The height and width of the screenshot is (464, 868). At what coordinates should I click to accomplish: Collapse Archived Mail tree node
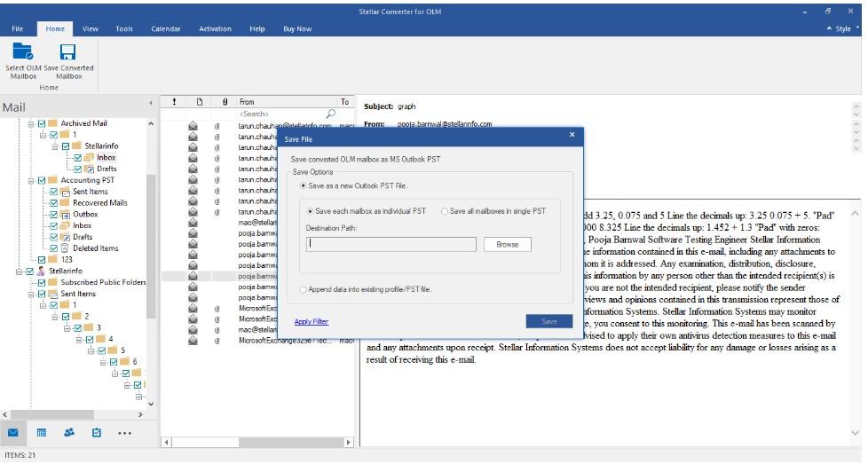pos(31,123)
